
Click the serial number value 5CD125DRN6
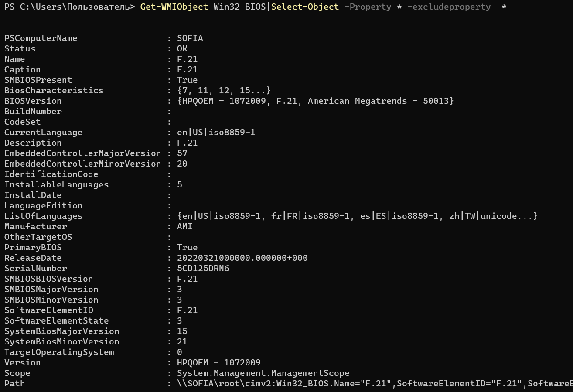[203, 269]
